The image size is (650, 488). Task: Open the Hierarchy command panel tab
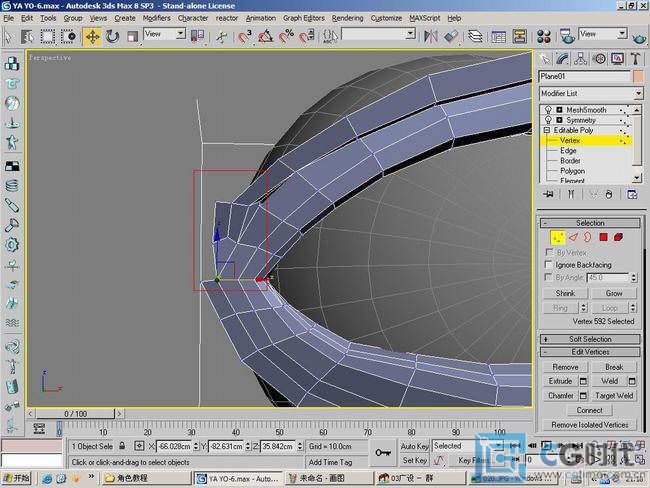point(581,59)
